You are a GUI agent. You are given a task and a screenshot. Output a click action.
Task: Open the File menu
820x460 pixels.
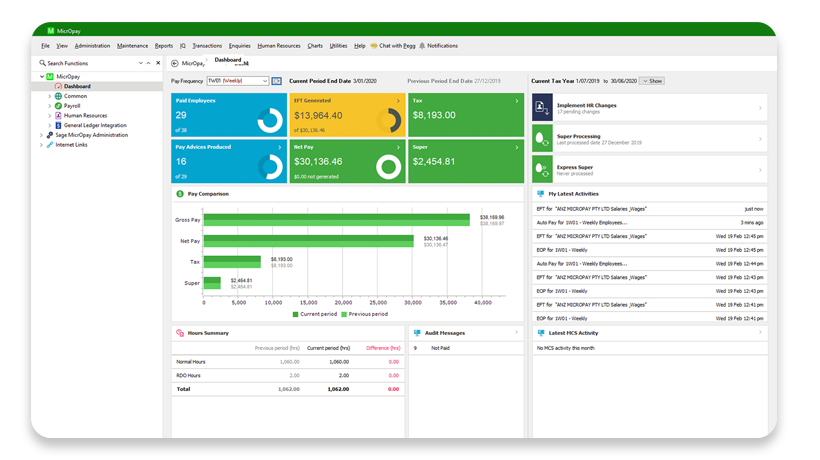45,46
